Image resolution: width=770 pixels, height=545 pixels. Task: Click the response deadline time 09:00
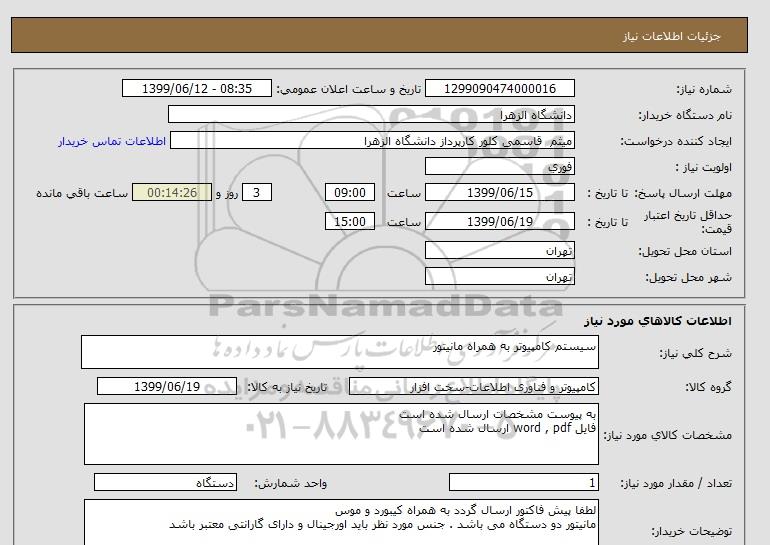[x=350, y=192]
